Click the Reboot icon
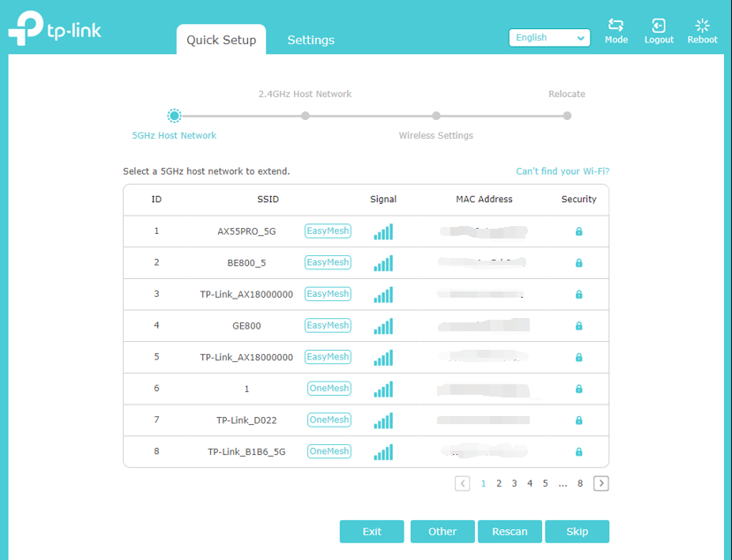732x560 pixels. [702, 26]
